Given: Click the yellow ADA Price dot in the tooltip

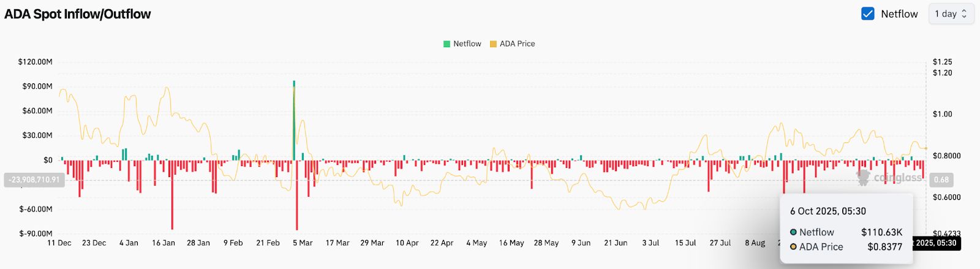Looking at the screenshot, I should pyautogui.click(x=793, y=247).
